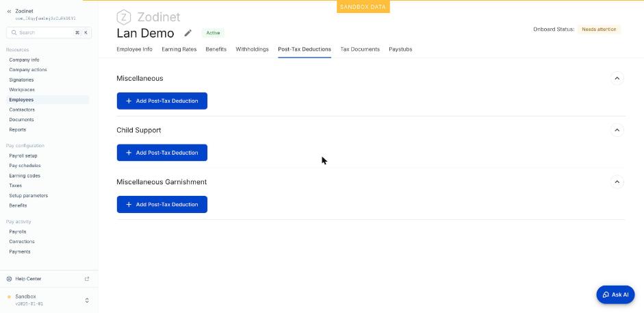Open Pay schedules page
This screenshot has width=644, height=313.
(25, 166)
